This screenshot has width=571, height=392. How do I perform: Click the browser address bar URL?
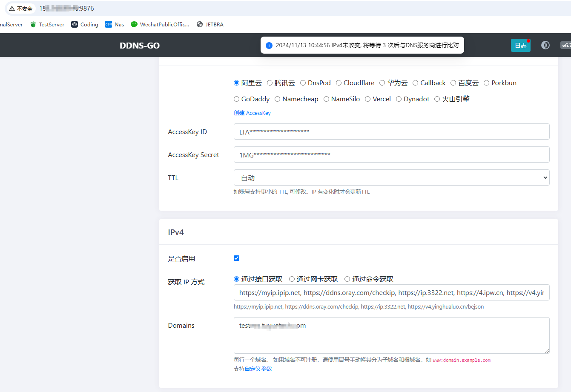(67, 9)
